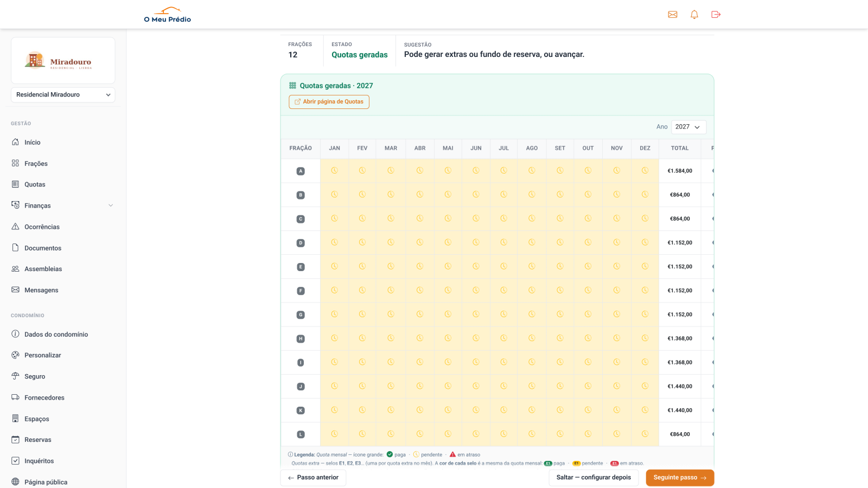Expand the Finanças submenu chevron
Image resolution: width=868 pixels, height=488 pixels.
111,206
